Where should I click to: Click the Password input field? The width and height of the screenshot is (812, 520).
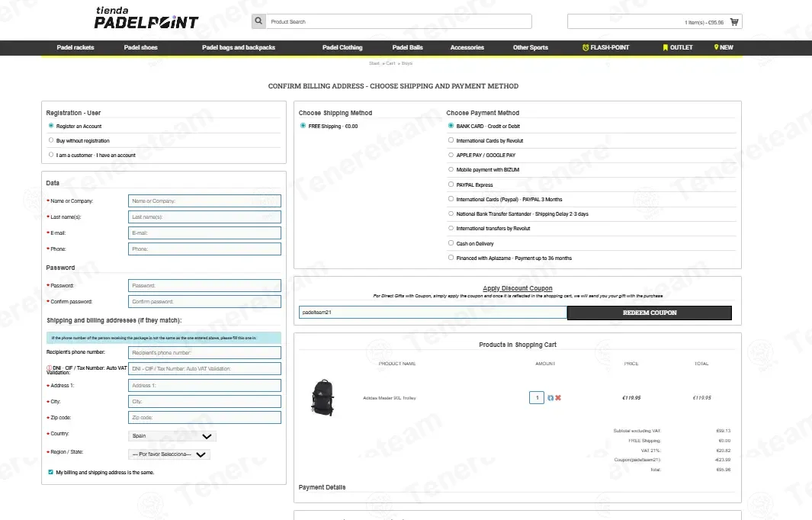[x=204, y=285]
